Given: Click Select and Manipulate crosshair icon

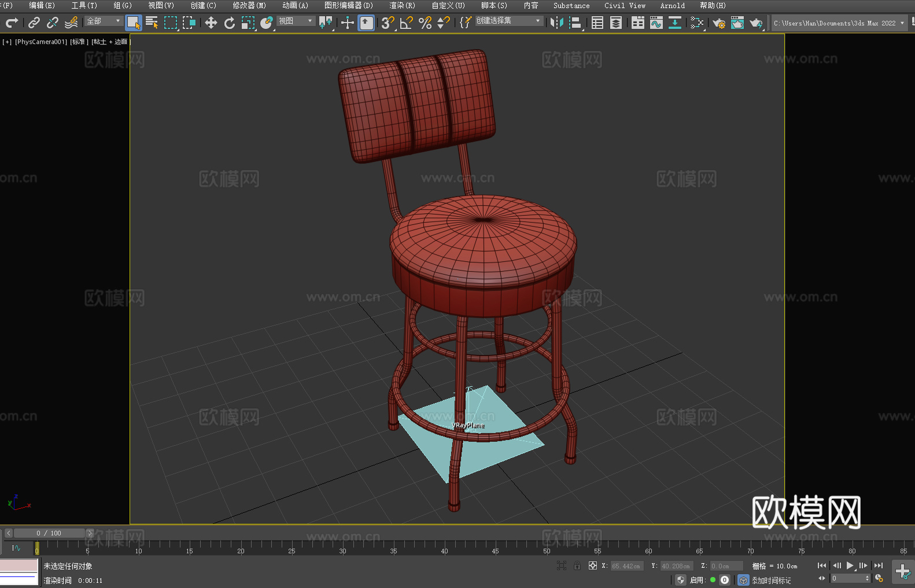Looking at the screenshot, I should point(348,23).
